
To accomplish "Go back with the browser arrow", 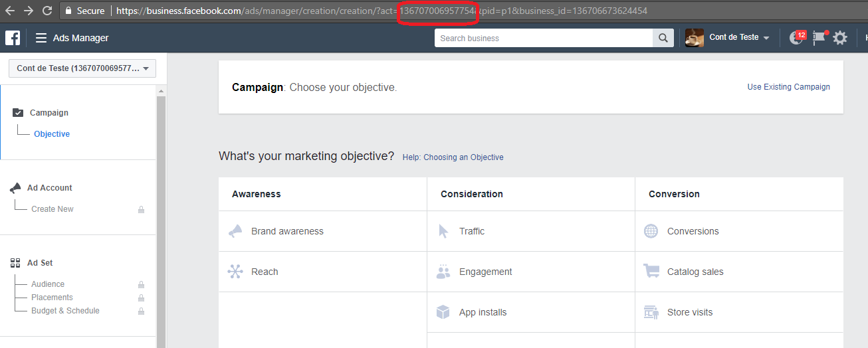I will coord(10,11).
